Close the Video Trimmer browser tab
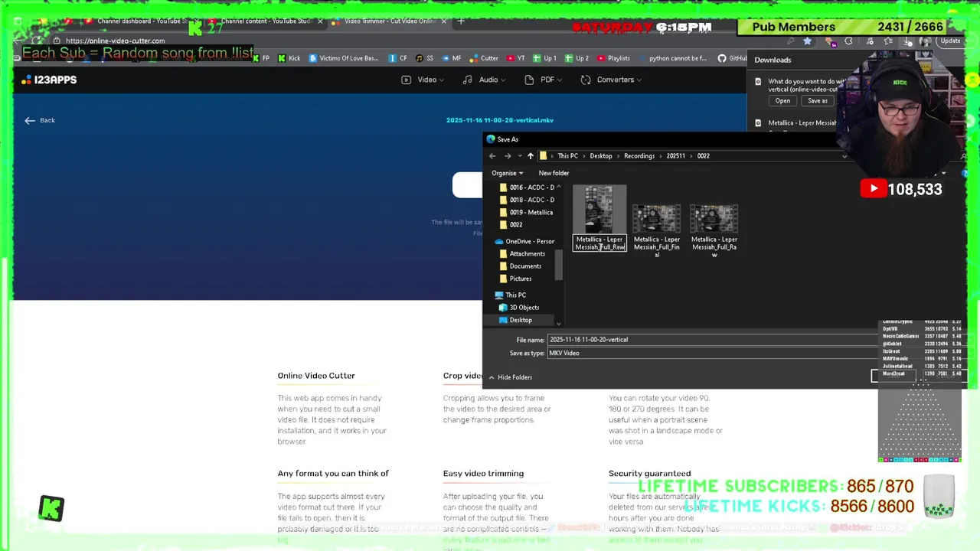The image size is (980, 551). 444,21
